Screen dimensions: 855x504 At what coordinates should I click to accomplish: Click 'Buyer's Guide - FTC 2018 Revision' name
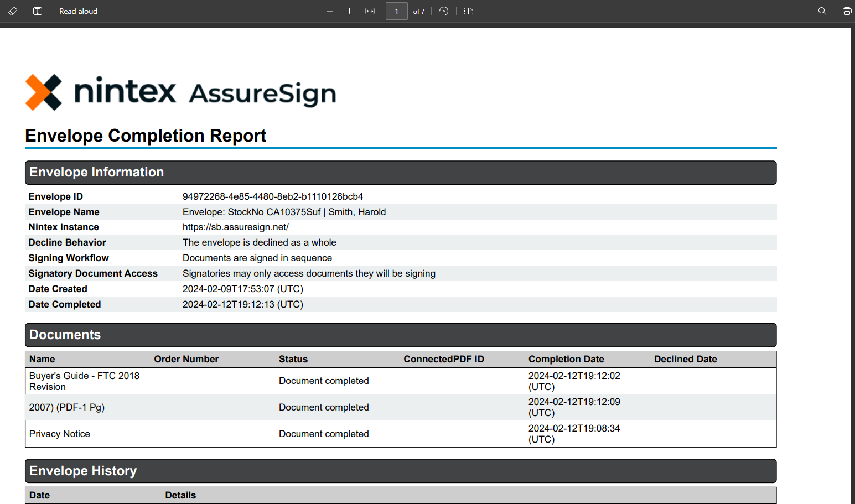(x=84, y=381)
